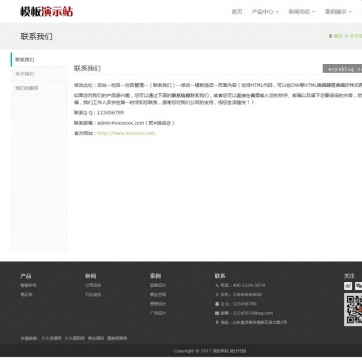Click the 关注 footer heading
This screenshot has width=362, height=362.
349,276
